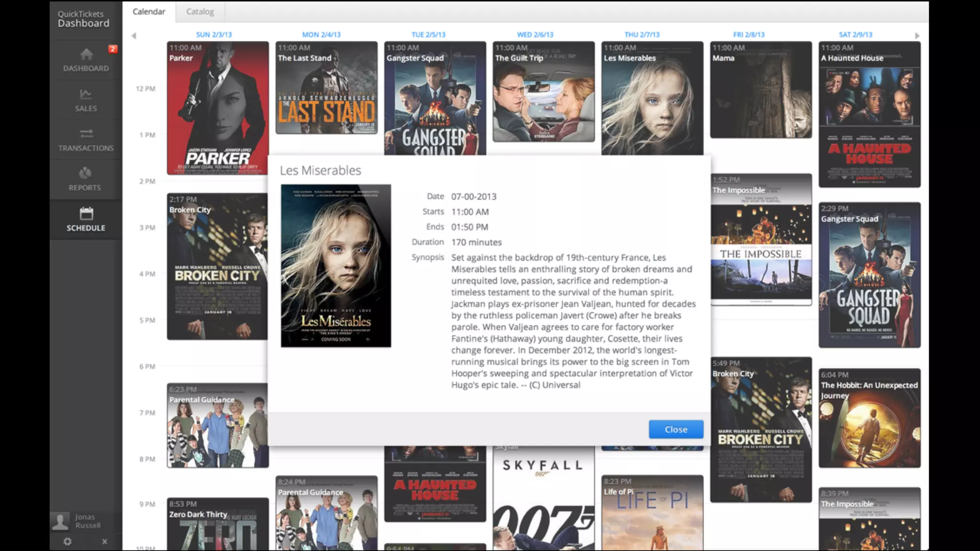Open the Sales chart icon

[x=86, y=95]
